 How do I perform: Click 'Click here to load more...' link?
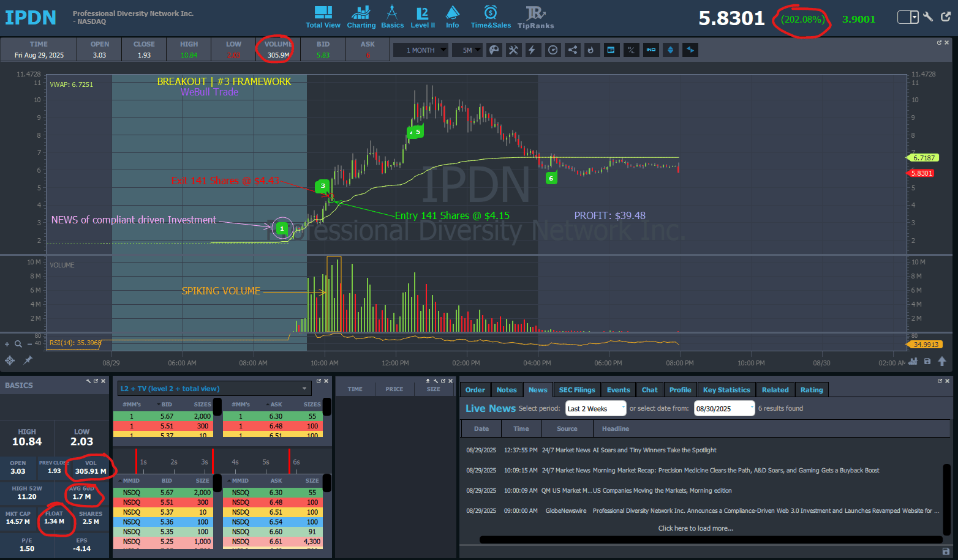tap(695, 528)
